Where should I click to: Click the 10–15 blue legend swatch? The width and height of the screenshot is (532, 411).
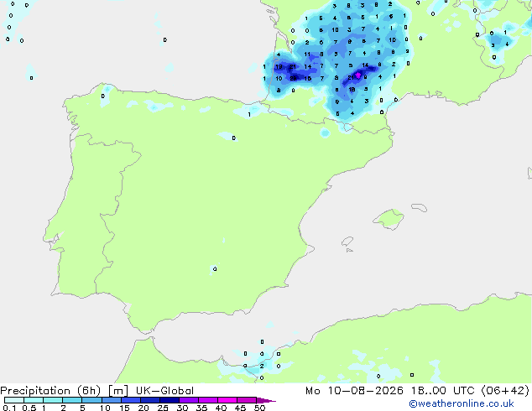click(111, 400)
